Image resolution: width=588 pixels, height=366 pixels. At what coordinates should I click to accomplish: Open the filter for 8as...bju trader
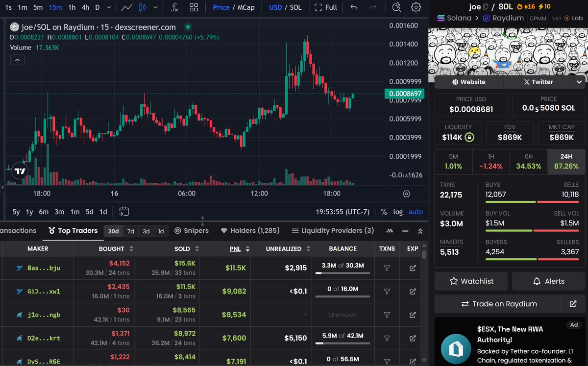(387, 268)
